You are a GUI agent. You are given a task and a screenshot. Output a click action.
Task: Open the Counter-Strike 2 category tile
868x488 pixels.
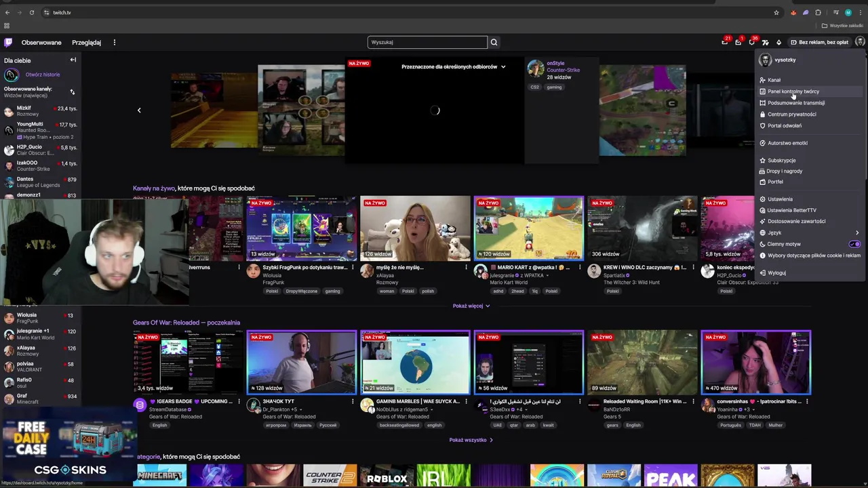(330, 476)
